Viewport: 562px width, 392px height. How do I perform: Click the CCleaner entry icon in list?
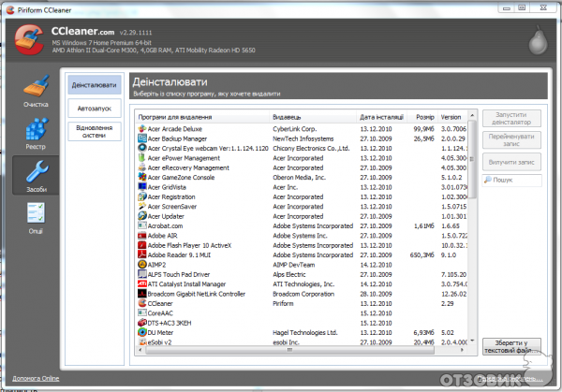click(x=141, y=303)
